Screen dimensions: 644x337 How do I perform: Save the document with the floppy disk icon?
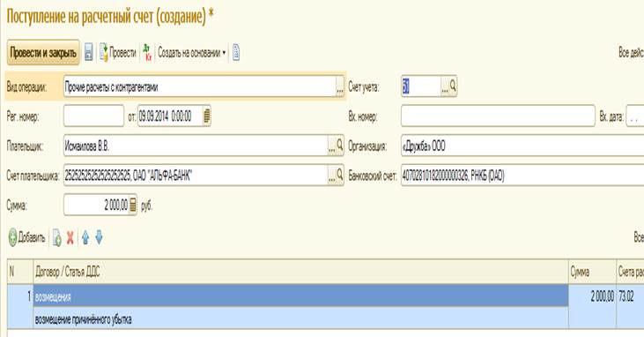[x=89, y=53]
